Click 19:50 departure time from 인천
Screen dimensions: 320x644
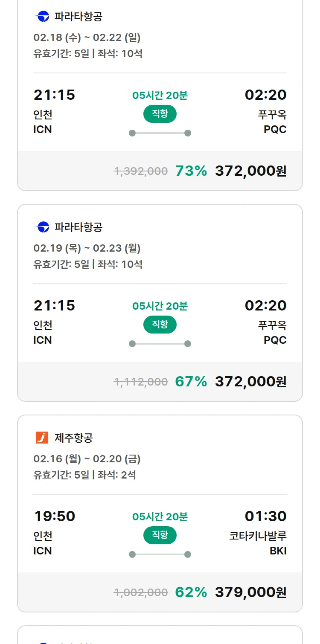click(55, 516)
